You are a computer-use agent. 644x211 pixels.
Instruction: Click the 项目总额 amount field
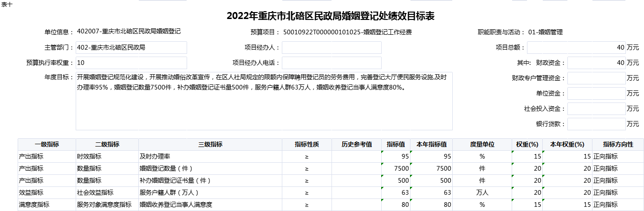(576, 47)
